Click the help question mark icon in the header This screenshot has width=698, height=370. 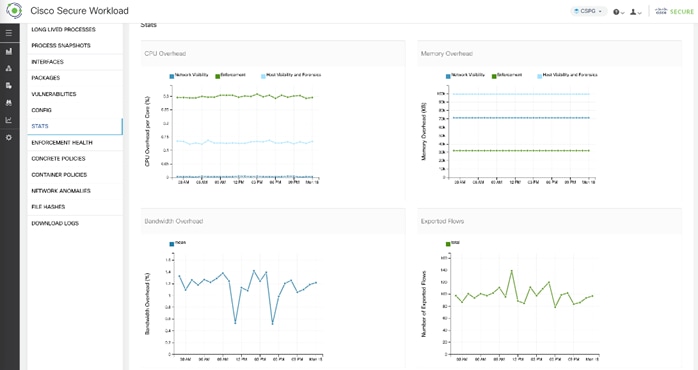pos(616,12)
